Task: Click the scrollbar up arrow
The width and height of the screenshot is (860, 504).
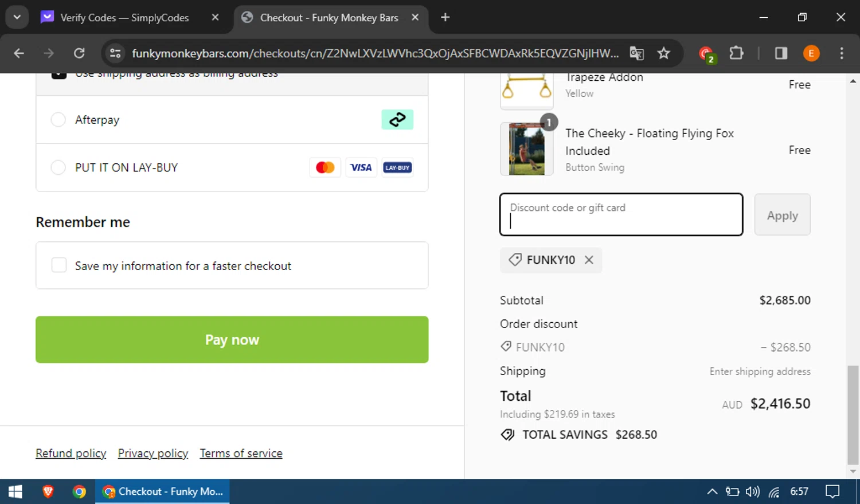Action: tap(853, 81)
